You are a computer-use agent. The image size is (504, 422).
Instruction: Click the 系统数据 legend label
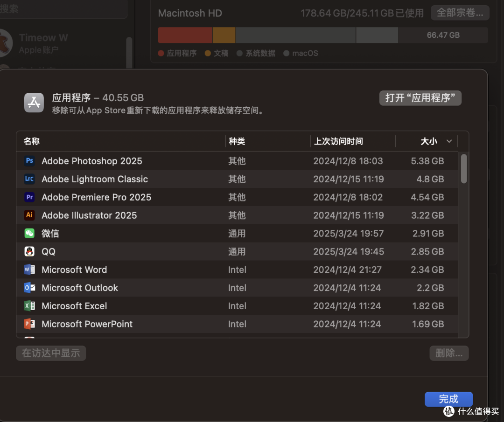pos(260,53)
